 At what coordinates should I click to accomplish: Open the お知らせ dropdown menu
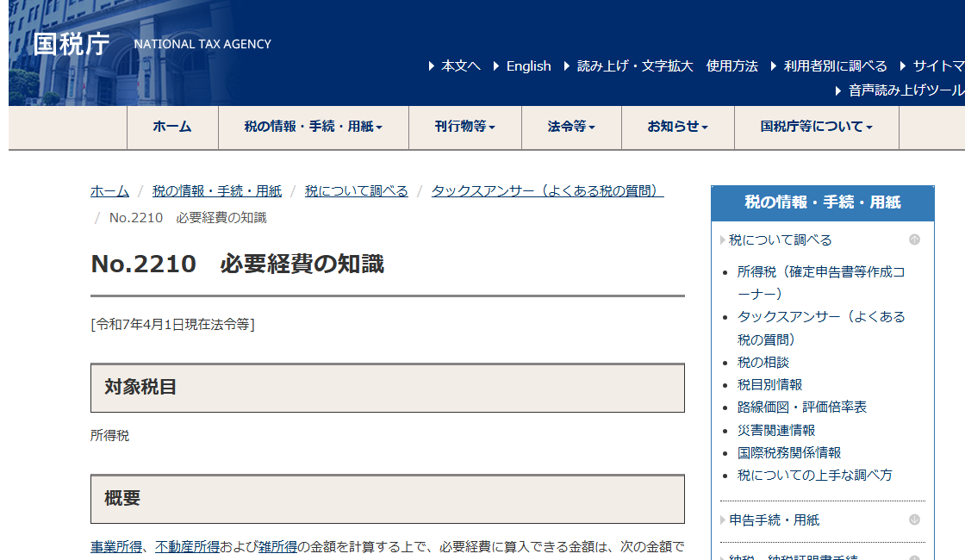click(678, 127)
